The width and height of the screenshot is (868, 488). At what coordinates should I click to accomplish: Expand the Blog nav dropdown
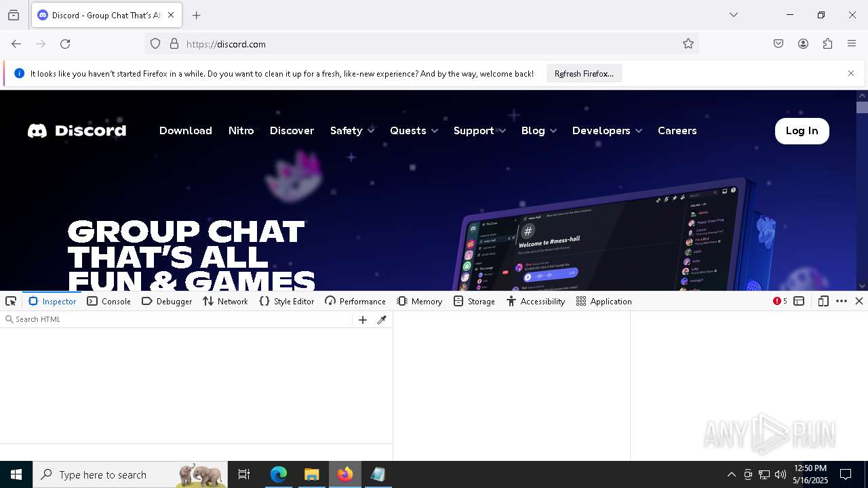pyautogui.click(x=539, y=131)
